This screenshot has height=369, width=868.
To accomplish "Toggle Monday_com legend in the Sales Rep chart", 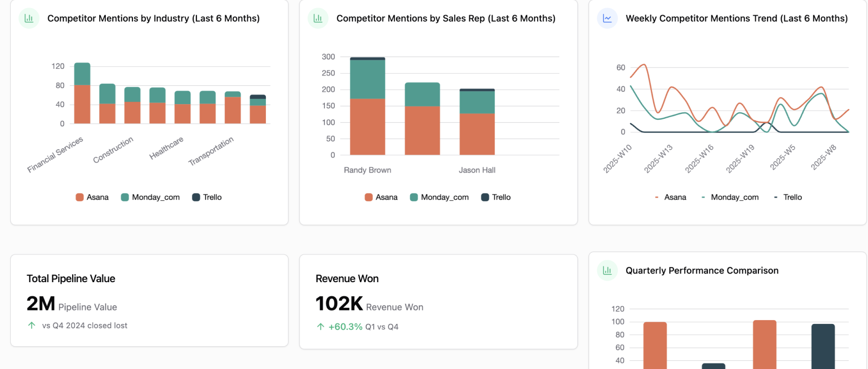I will point(439,197).
